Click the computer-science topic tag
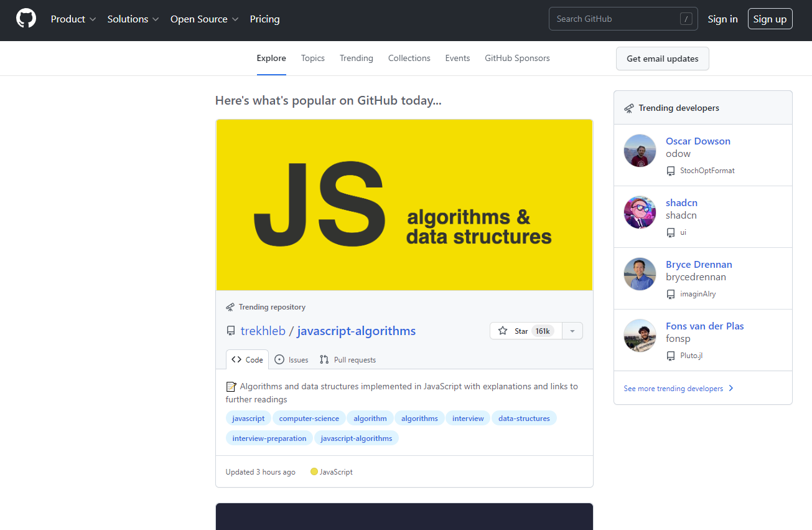Viewport: 812px width, 530px height. coord(309,419)
